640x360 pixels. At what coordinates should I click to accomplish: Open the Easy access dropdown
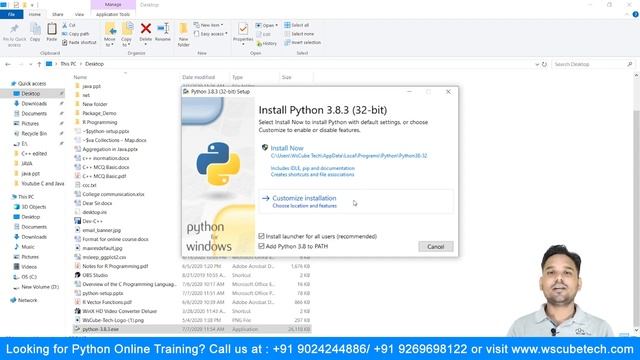click(x=210, y=34)
